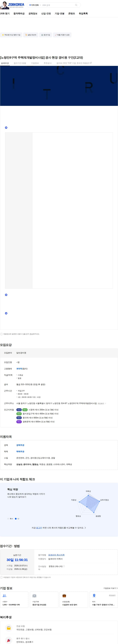This screenshot has width=118, height=644.
Task: Select the green 2호선 badge beside 시청역
Action: [25, 410]
